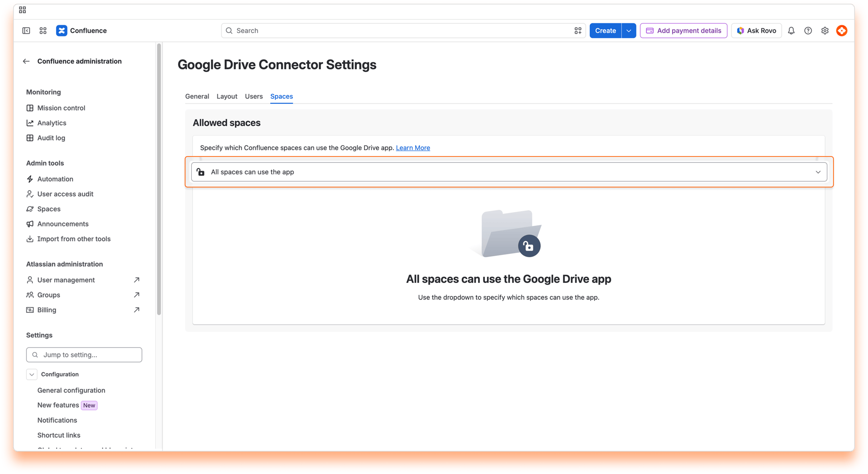Viewport: 868px width, 474px height.
Task: Click the Create button
Action: pos(605,30)
